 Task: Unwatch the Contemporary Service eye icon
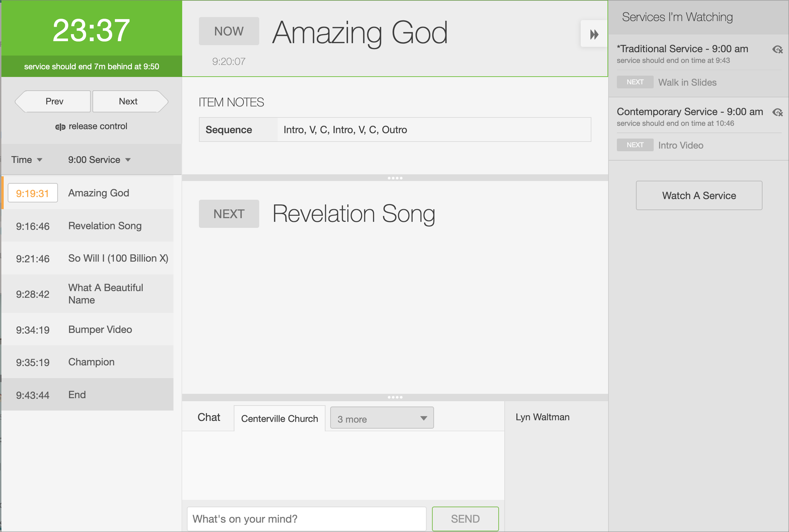[777, 112]
